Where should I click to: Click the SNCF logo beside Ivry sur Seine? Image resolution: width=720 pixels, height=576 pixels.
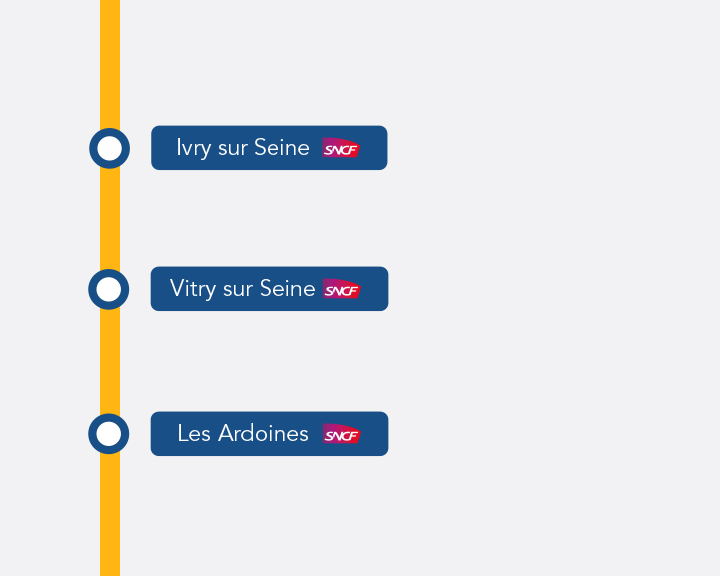pyautogui.click(x=341, y=148)
